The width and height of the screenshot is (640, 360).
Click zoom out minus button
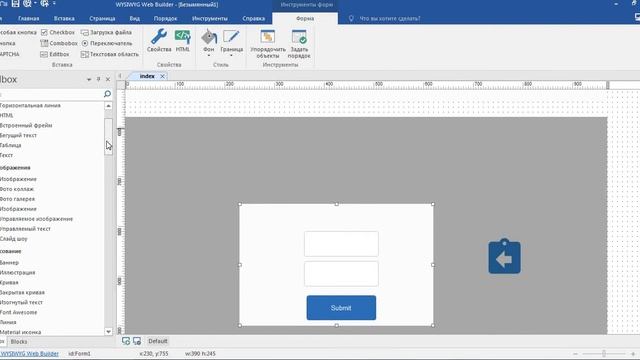(575, 353)
